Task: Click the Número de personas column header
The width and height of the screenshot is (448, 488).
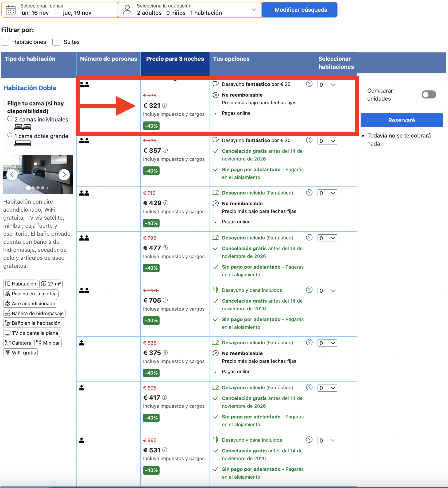Action: 109,64
